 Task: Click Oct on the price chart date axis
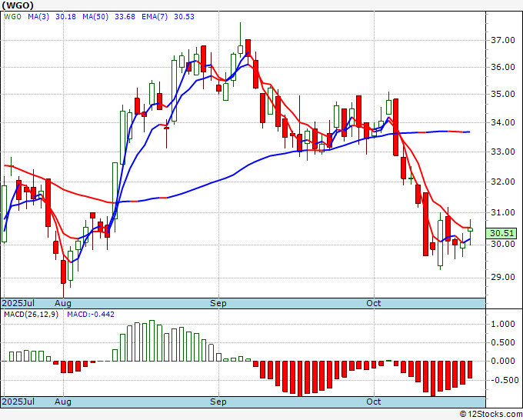pyautogui.click(x=373, y=303)
